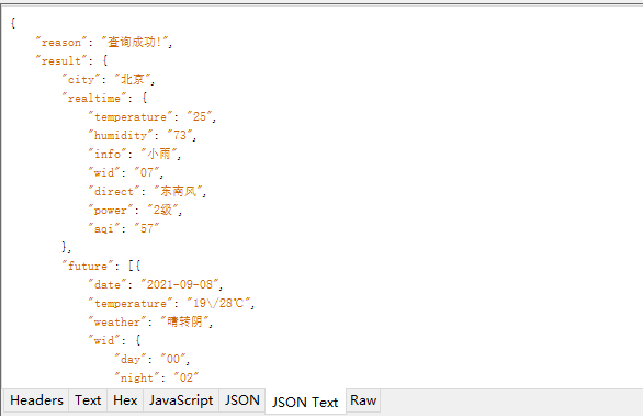
Task: Click the "future" array key
Action: click(x=87, y=266)
